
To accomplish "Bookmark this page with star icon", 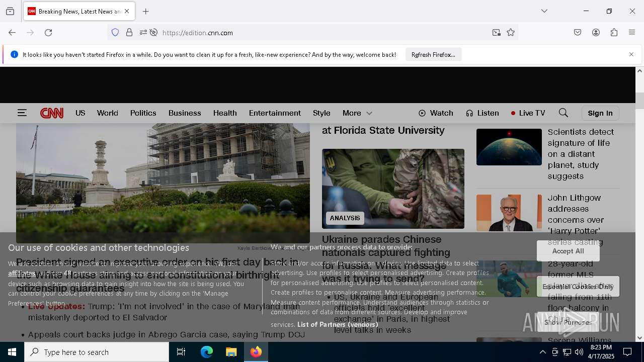I will (x=511, y=33).
